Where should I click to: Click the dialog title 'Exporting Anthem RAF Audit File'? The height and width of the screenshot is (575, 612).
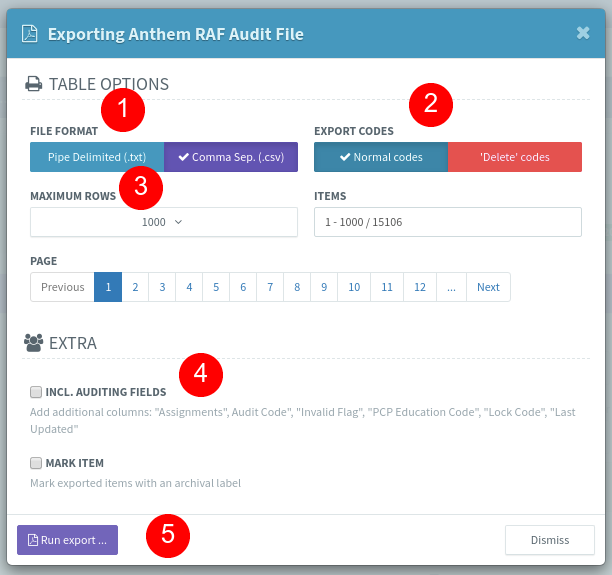(x=176, y=34)
